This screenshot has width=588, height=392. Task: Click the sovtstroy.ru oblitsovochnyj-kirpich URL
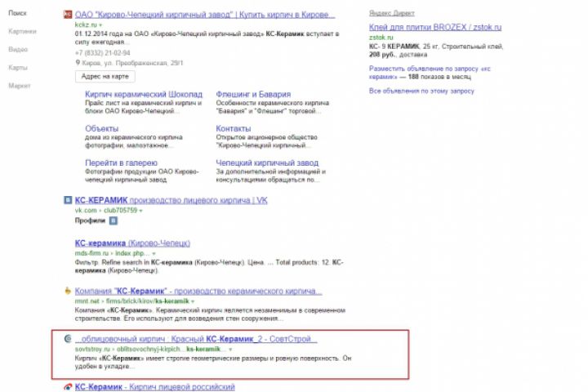(x=150, y=350)
